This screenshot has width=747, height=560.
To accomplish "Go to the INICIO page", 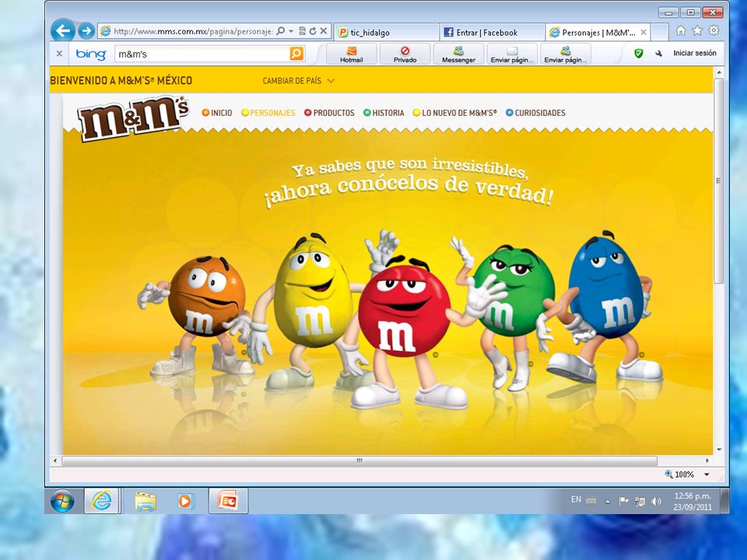I will click(x=217, y=113).
